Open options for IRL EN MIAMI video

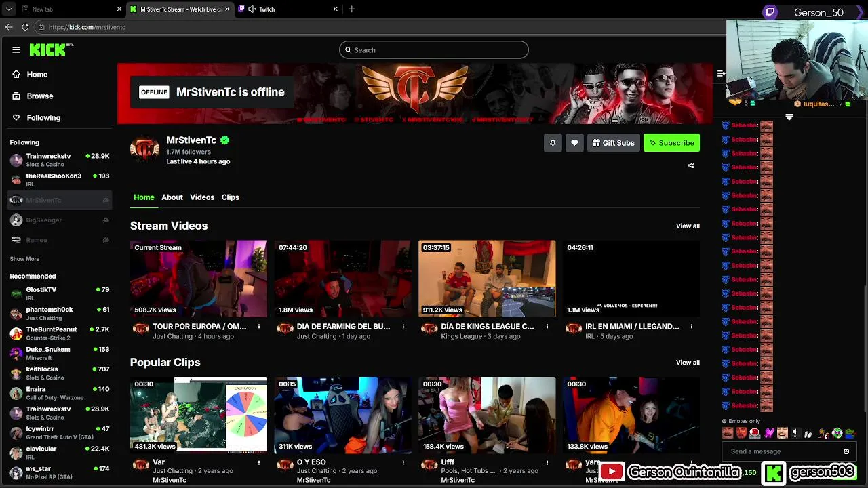(x=691, y=327)
